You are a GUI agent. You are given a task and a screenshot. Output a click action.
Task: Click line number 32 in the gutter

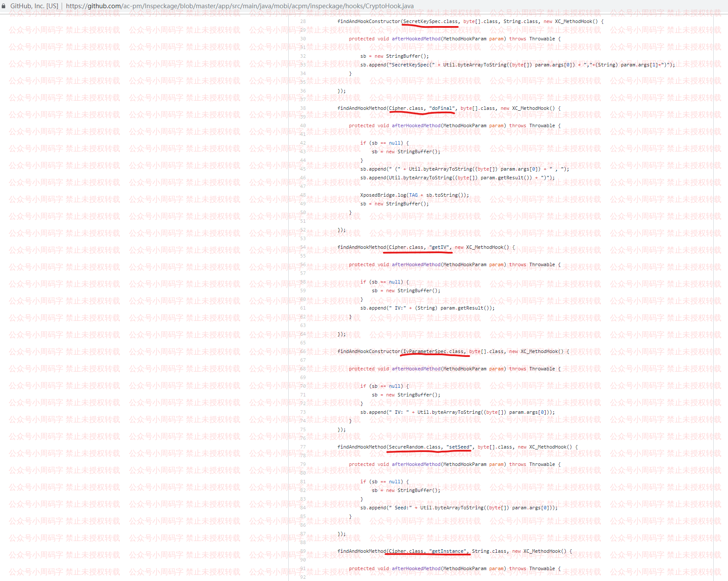(303, 56)
